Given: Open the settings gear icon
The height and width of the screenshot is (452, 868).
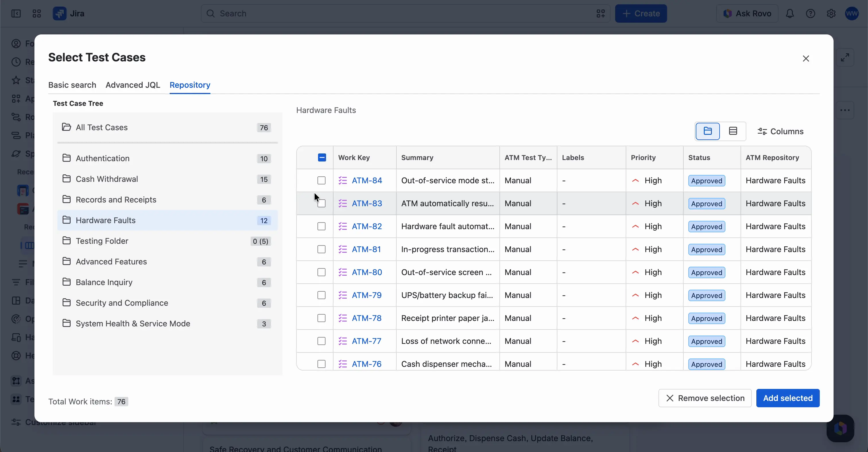Looking at the screenshot, I should tap(831, 13).
